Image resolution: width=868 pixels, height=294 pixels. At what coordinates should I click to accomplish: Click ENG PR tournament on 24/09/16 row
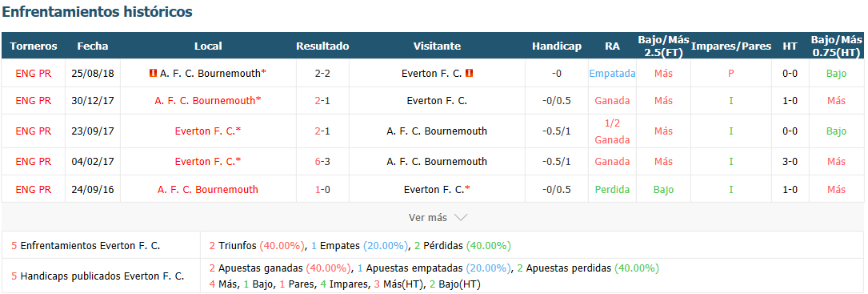(34, 189)
